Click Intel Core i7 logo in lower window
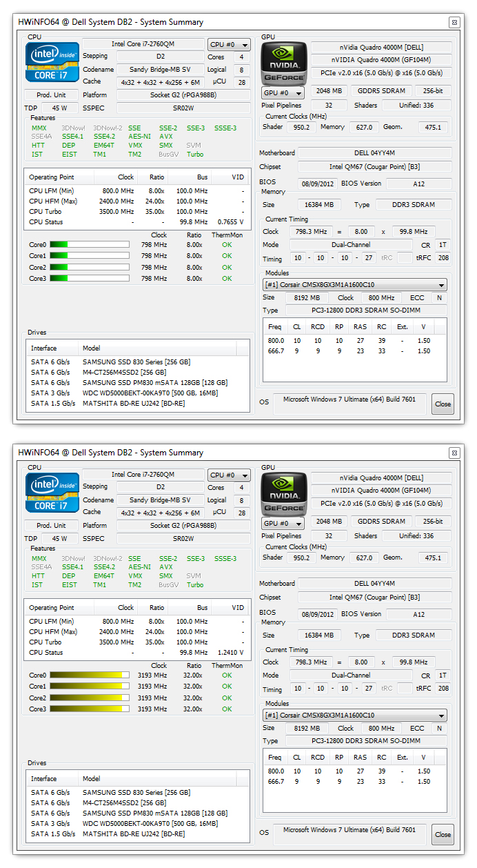 [52, 493]
